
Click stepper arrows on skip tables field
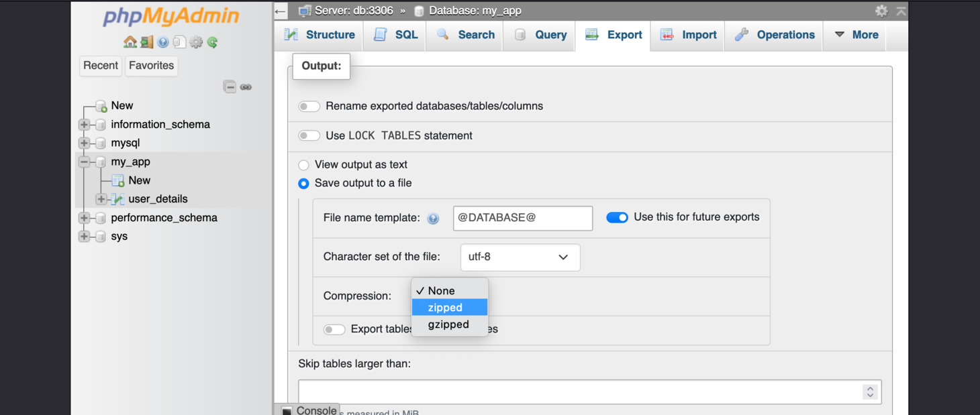click(x=870, y=392)
